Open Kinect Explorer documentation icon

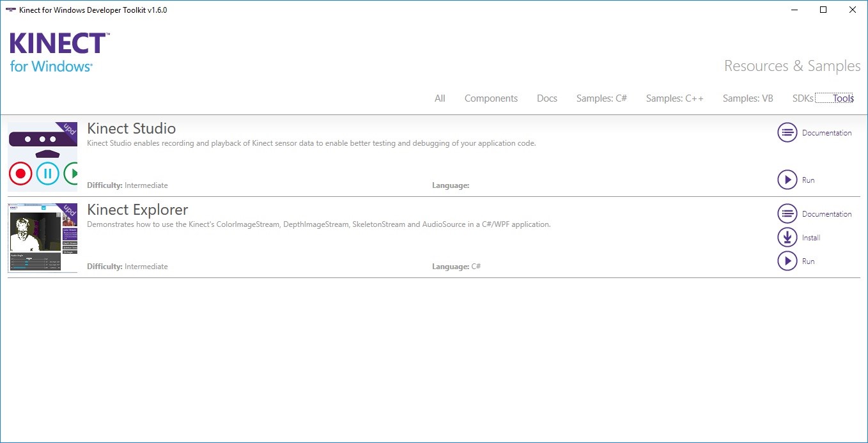(787, 214)
